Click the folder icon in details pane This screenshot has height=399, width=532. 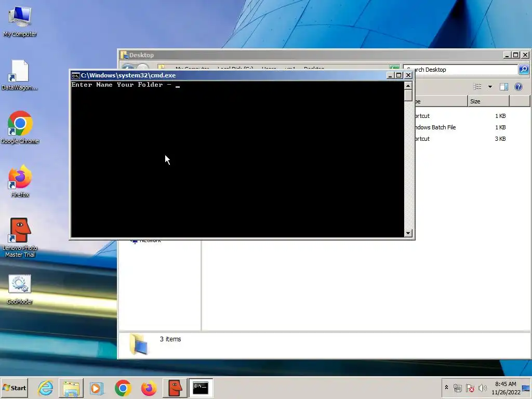(139, 344)
